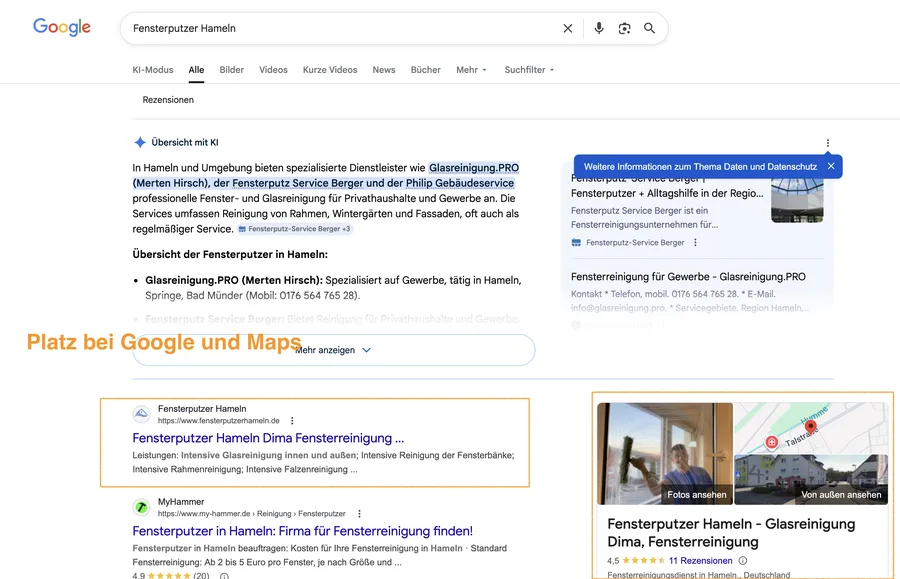Open the 11 Rezensionen reviews link
Image resolution: width=900 pixels, height=579 pixels.
[699, 561]
